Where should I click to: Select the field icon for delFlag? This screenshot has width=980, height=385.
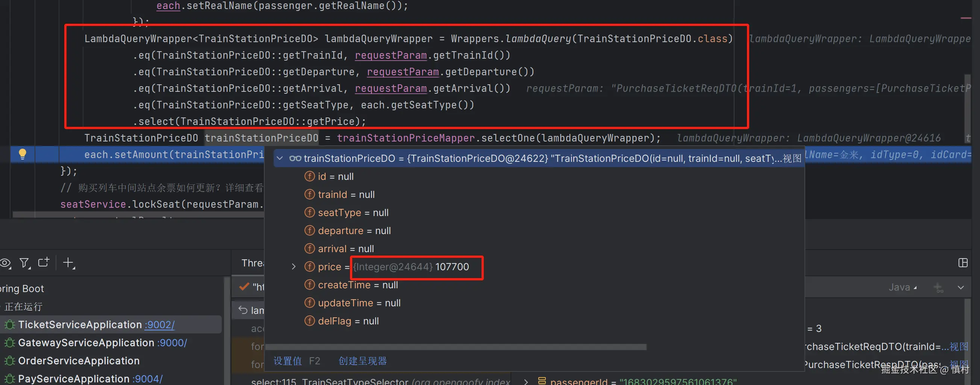pos(309,321)
